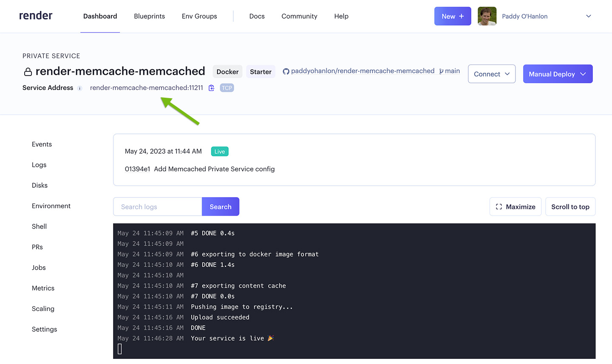
Task: Open Help
Action: 341,16
